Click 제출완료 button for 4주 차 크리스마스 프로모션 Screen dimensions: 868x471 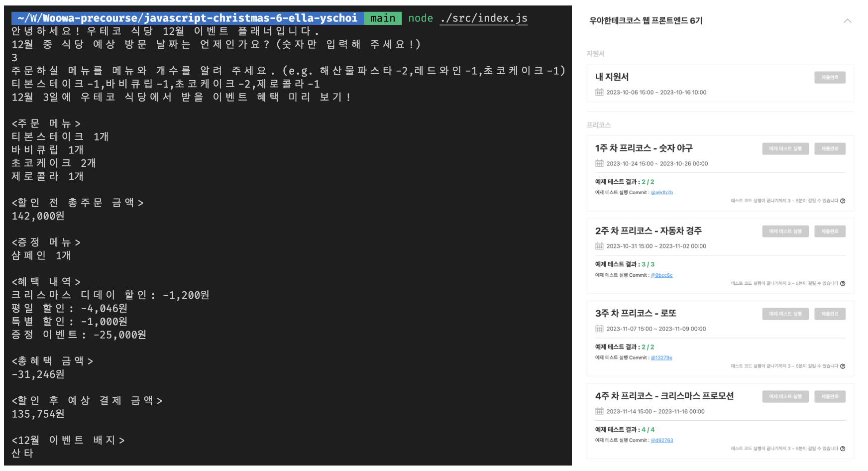pos(830,396)
